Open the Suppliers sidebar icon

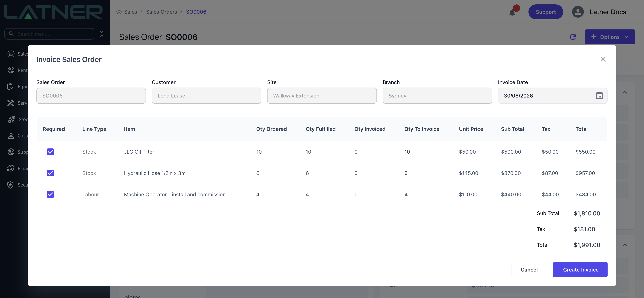11,152
